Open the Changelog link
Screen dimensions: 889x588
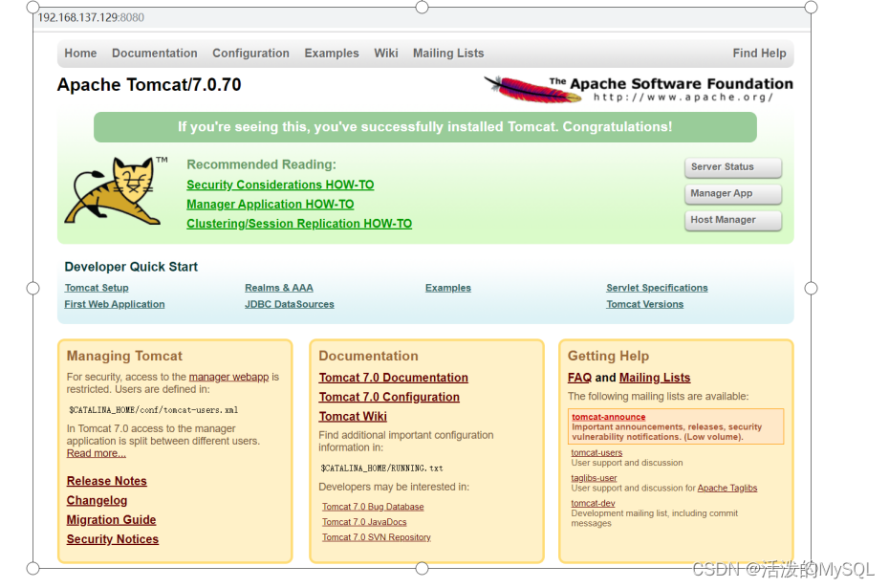tap(97, 501)
